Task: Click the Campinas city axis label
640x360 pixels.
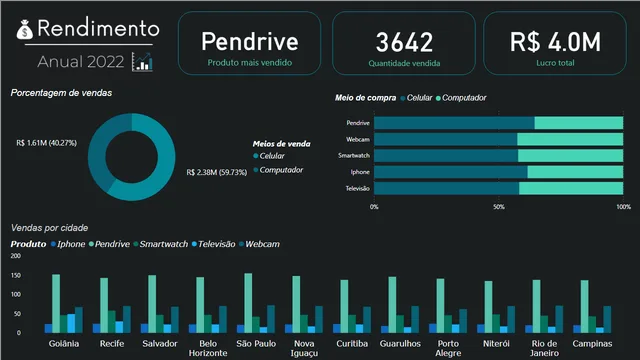Action: (592, 344)
